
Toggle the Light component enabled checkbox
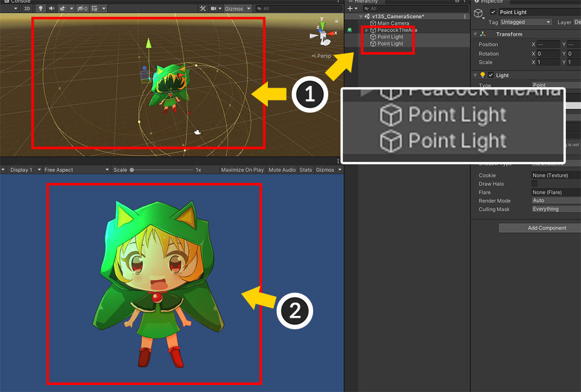[x=491, y=75]
